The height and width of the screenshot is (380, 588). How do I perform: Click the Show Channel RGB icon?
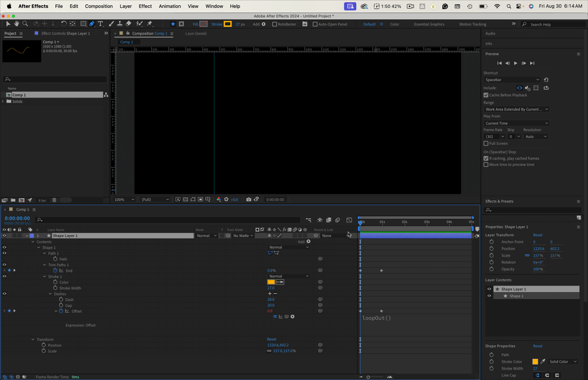pos(219,199)
